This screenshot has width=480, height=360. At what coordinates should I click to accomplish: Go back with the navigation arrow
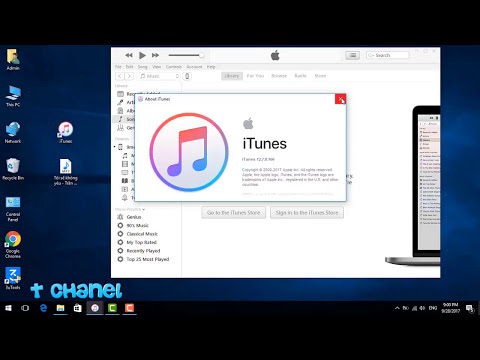coord(120,76)
